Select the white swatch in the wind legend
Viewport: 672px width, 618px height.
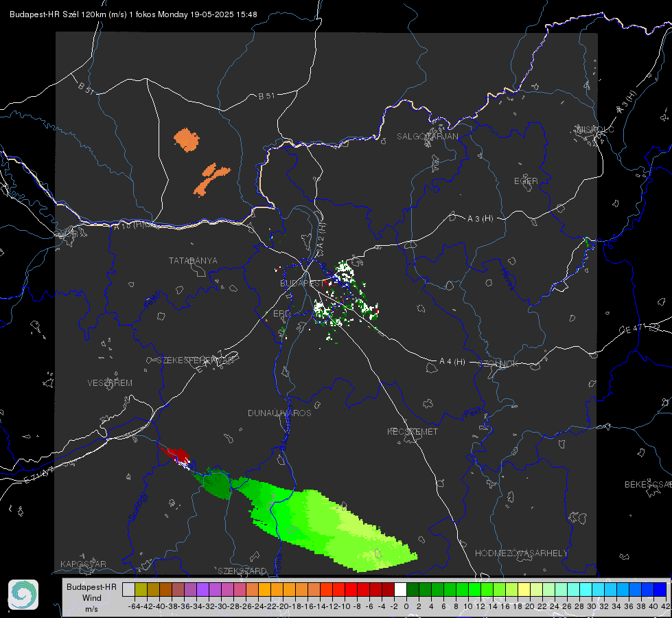pos(400,589)
